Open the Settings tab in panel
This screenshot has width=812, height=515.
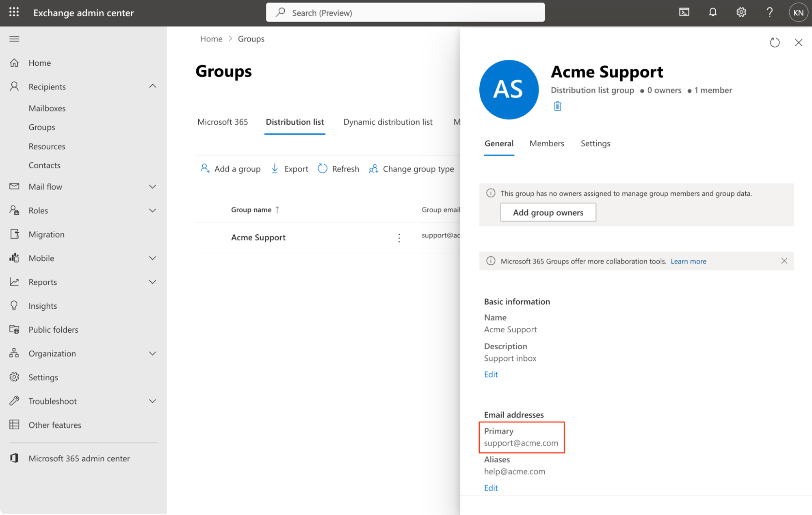595,143
